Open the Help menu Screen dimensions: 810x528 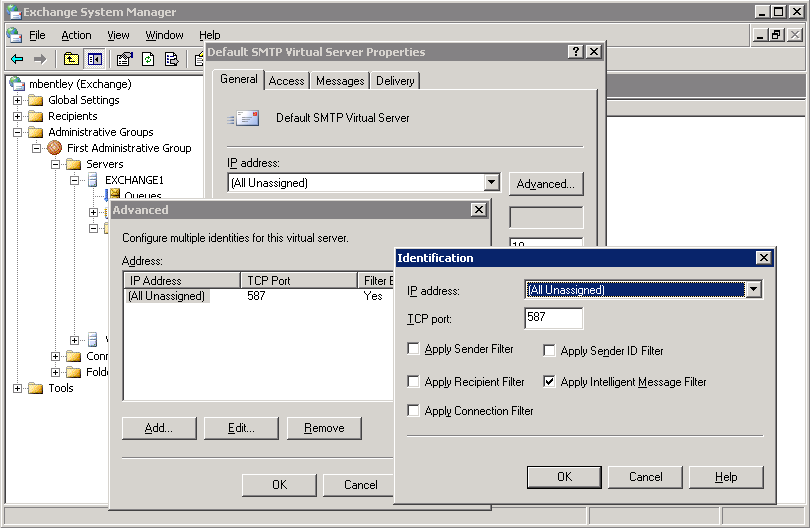(x=210, y=35)
